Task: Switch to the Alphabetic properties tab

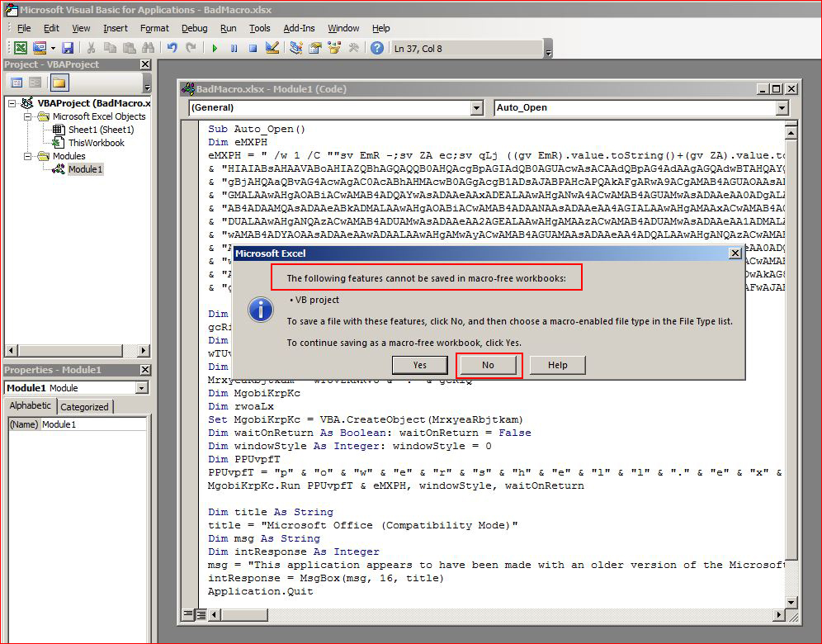Action: point(31,406)
